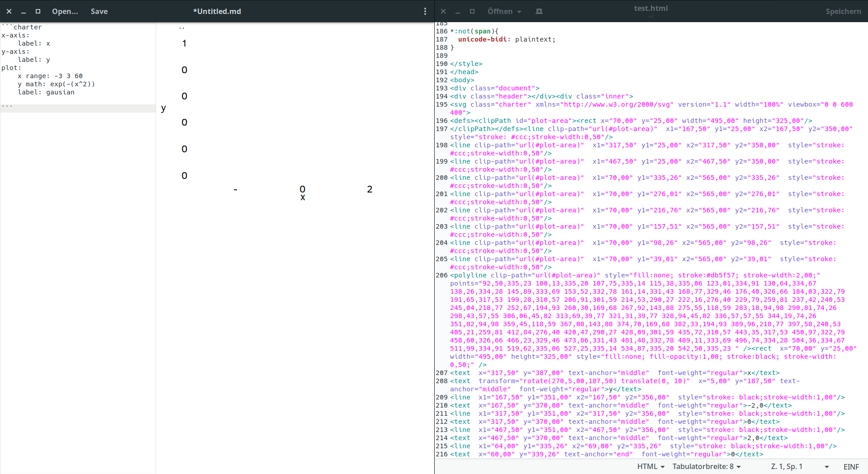This screenshot has height=474, width=868.
Task: Open the Tabulatorbreite: 8 dropdown
Action: [x=707, y=466]
